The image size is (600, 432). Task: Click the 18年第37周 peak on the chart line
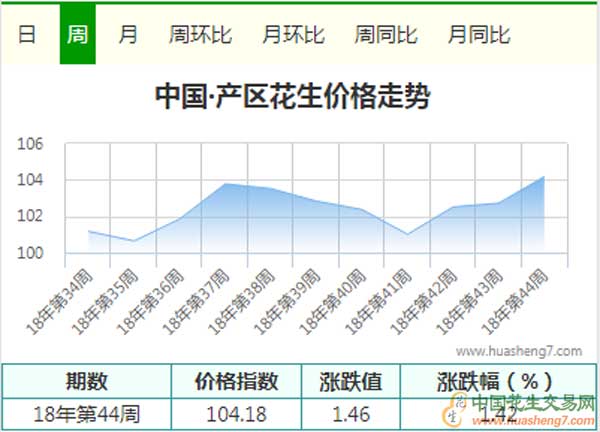226,184
